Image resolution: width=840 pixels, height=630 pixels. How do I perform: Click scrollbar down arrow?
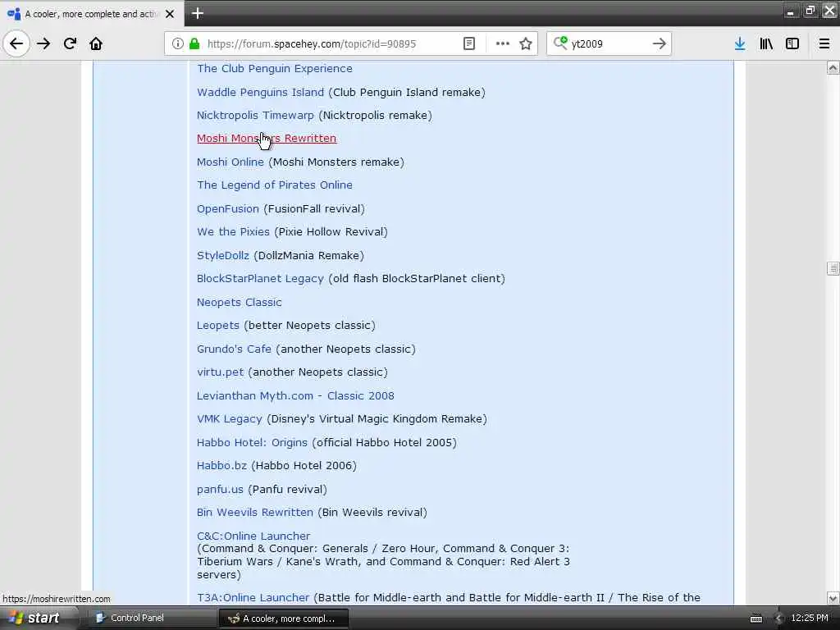(x=833, y=598)
